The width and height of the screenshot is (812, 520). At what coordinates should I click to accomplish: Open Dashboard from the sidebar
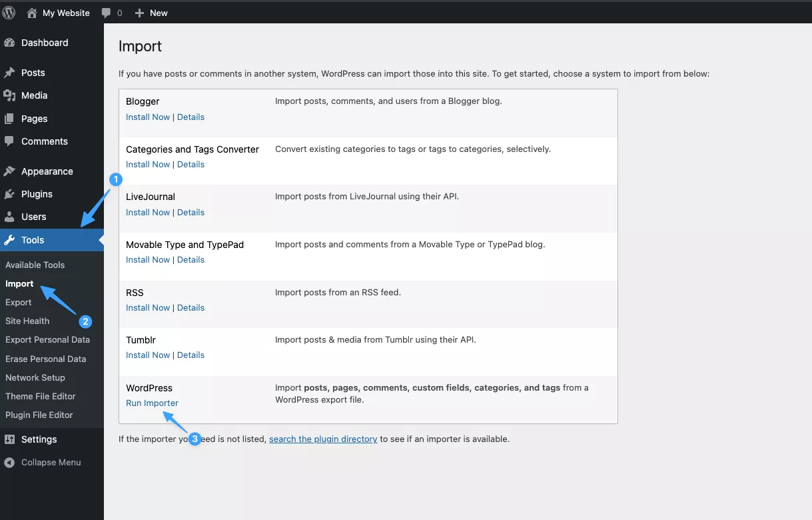(x=44, y=43)
